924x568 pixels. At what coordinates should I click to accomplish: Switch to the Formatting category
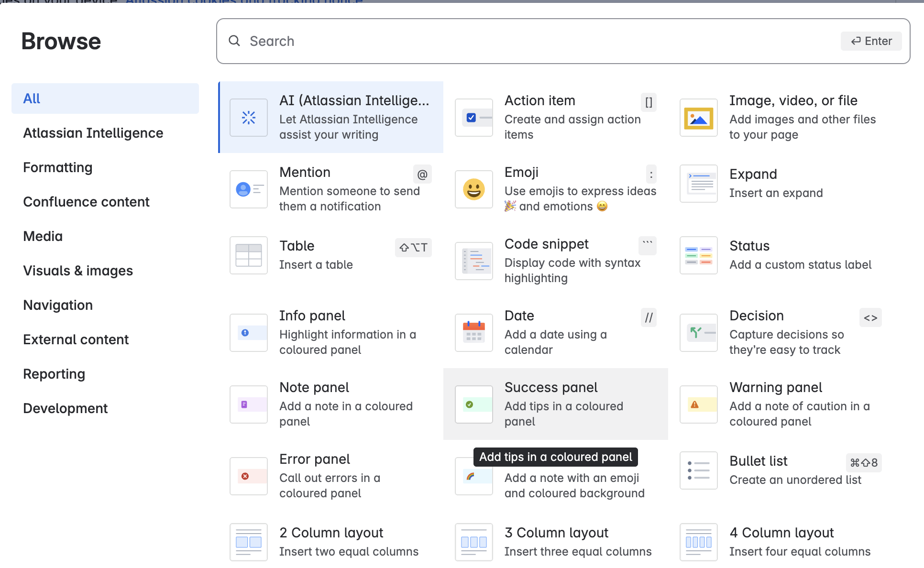tap(105, 167)
